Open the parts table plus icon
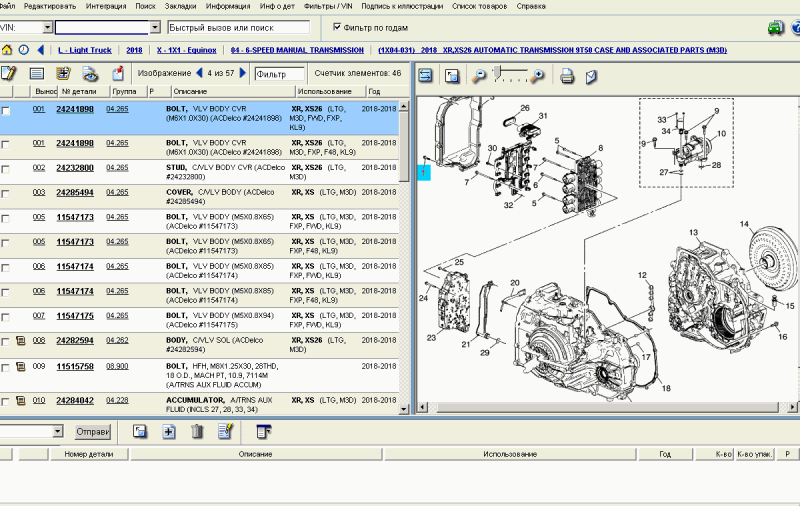Viewport: 800px width, 506px height. point(63,73)
